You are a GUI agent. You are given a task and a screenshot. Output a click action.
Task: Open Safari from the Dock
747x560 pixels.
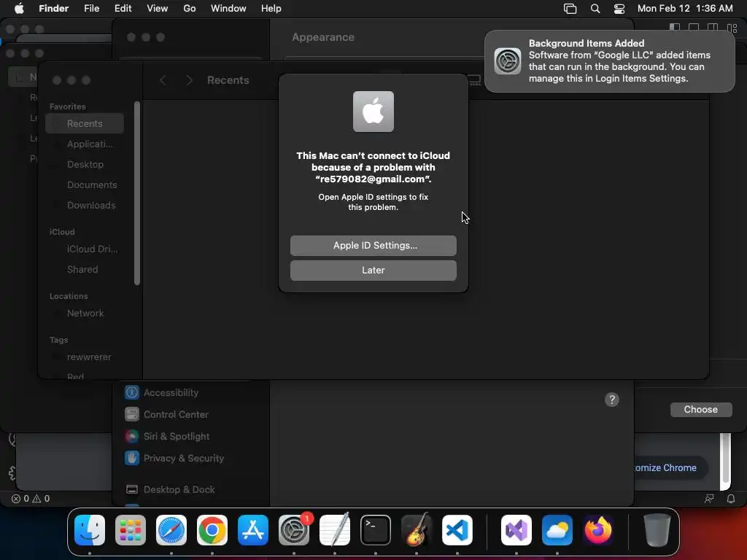[171, 530]
